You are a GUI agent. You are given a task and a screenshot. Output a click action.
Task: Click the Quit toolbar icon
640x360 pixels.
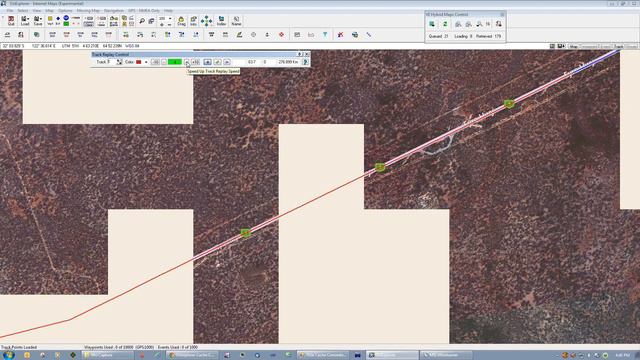click(x=11, y=20)
